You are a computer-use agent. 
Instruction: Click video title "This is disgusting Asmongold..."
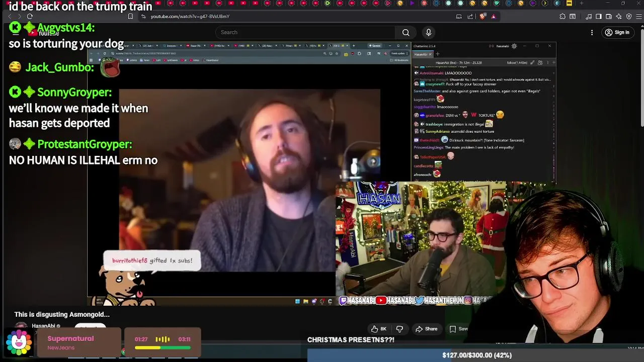[x=62, y=314]
